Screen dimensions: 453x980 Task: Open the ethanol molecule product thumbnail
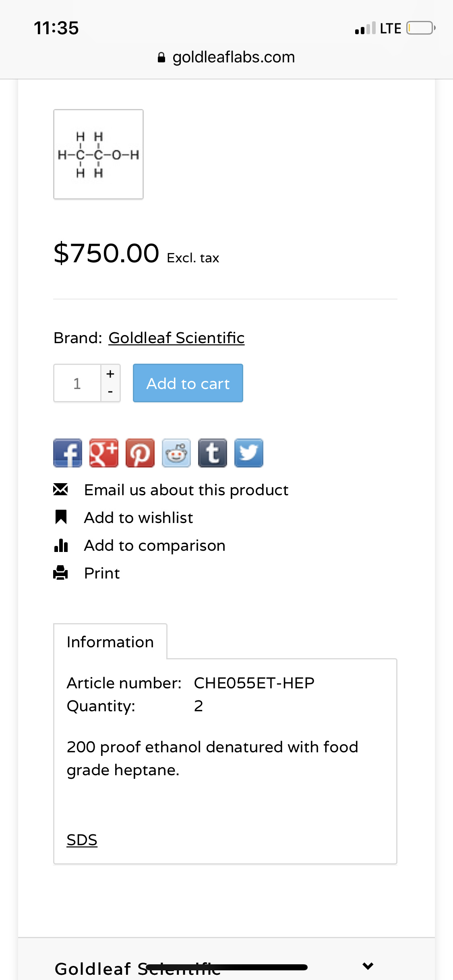pos(99,154)
